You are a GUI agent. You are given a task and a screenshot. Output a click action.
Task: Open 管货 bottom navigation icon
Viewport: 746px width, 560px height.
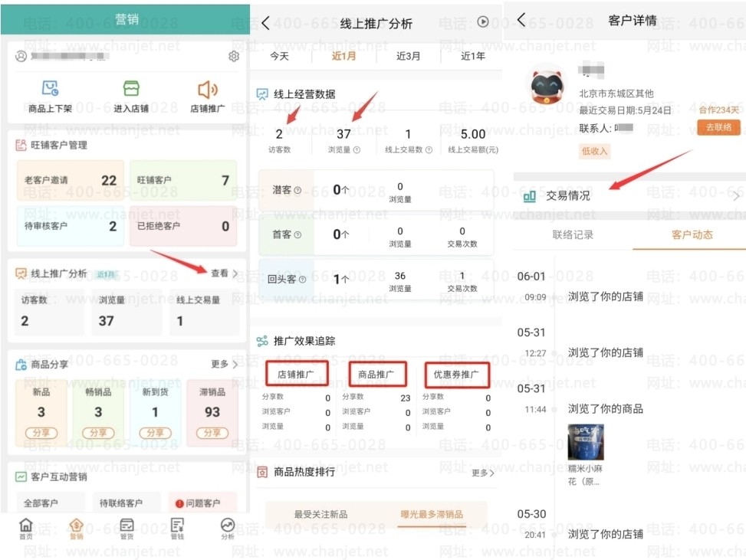[x=127, y=525]
